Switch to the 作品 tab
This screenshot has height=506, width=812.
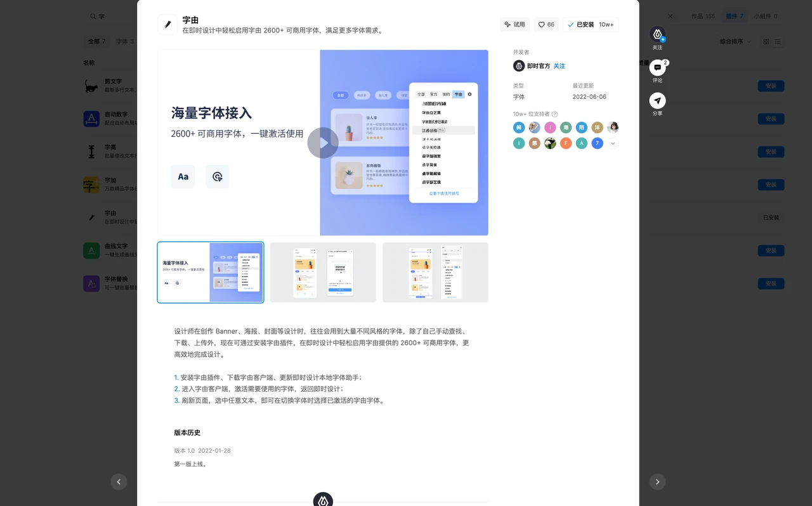pos(703,16)
